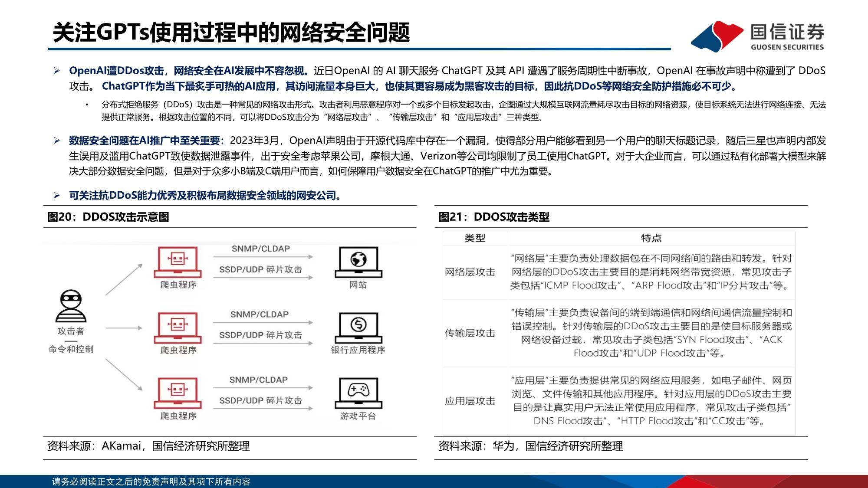The height and width of the screenshot is (488, 868).
Task: Click the network layer description mentioning ICMP Flood
Action: [x=651, y=272]
